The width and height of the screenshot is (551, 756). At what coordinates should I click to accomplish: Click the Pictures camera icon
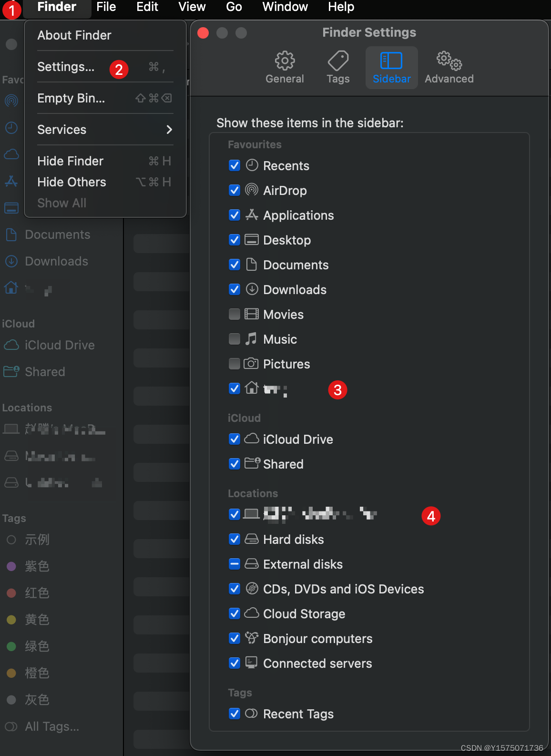coord(251,363)
